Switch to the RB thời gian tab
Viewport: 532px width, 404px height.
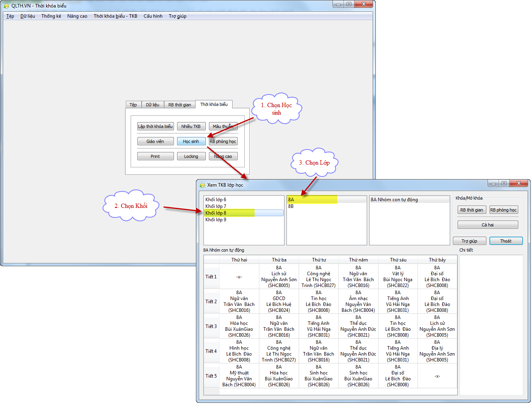click(x=179, y=105)
